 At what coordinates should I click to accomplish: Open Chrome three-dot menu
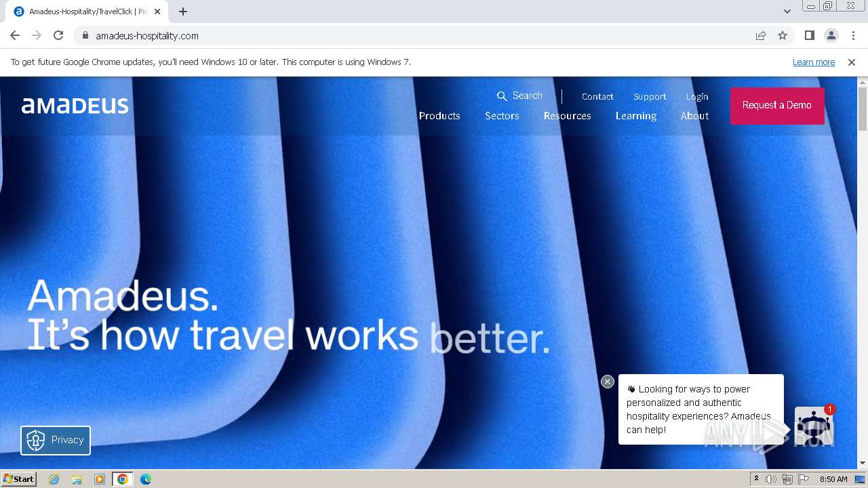pos(853,35)
